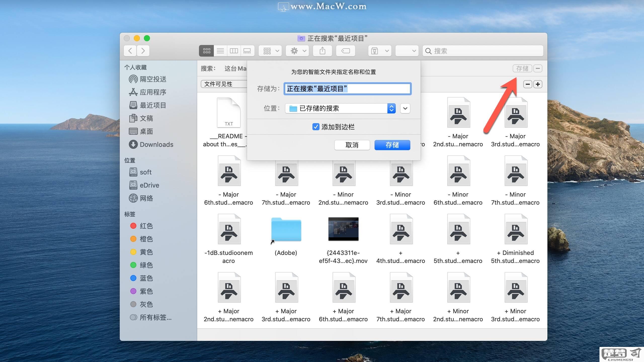The width and height of the screenshot is (644, 362).
Task: Select + Diminished 5th.stud...emacro file
Action: 515,229
